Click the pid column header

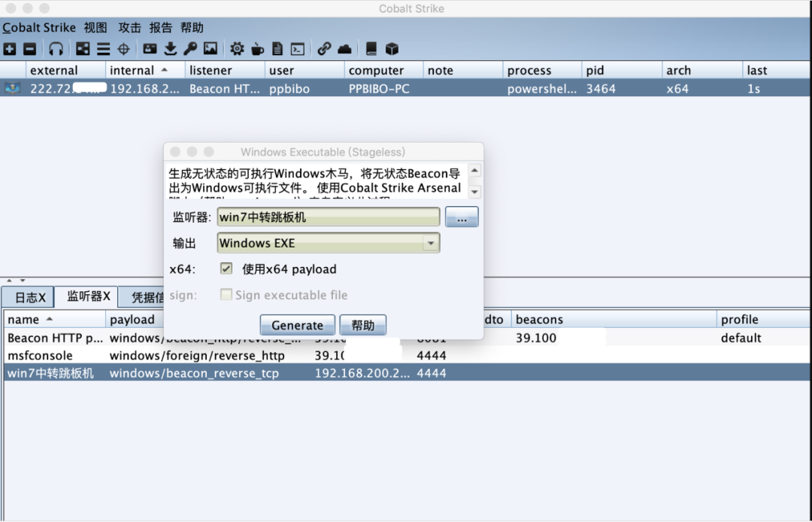(x=623, y=70)
